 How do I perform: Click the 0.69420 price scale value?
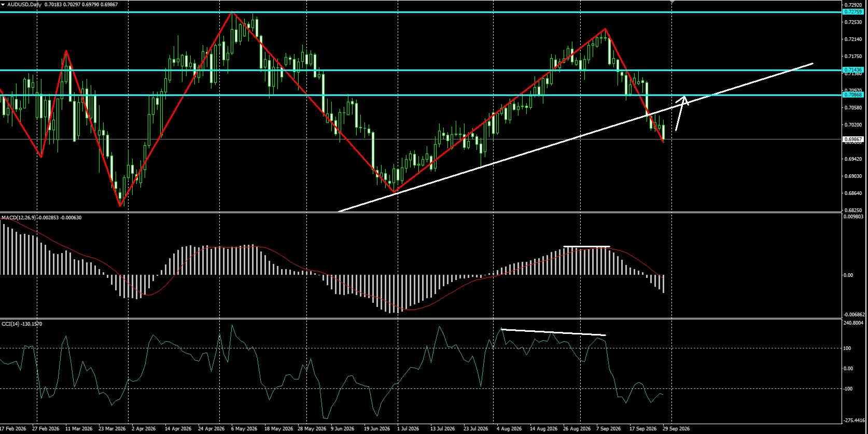[x=853, y=159]
